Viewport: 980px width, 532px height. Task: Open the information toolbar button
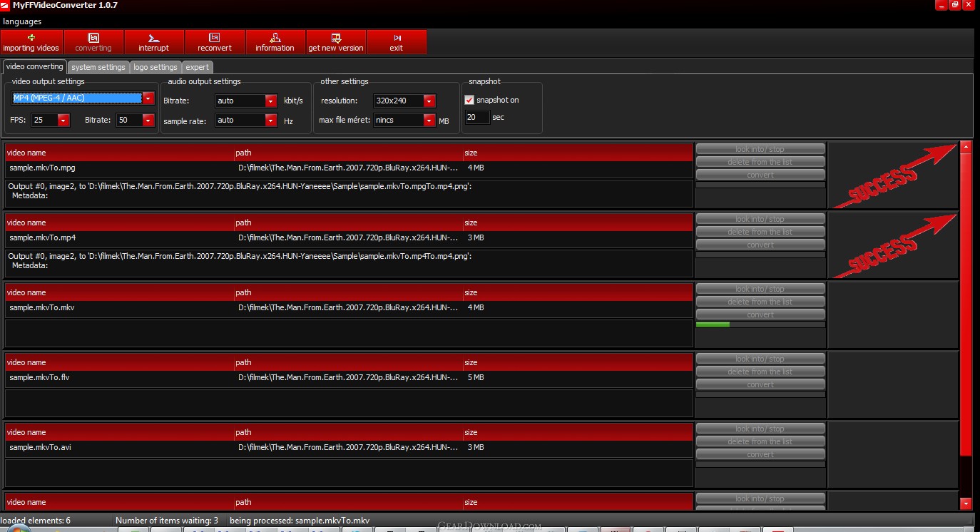(275, 42)
